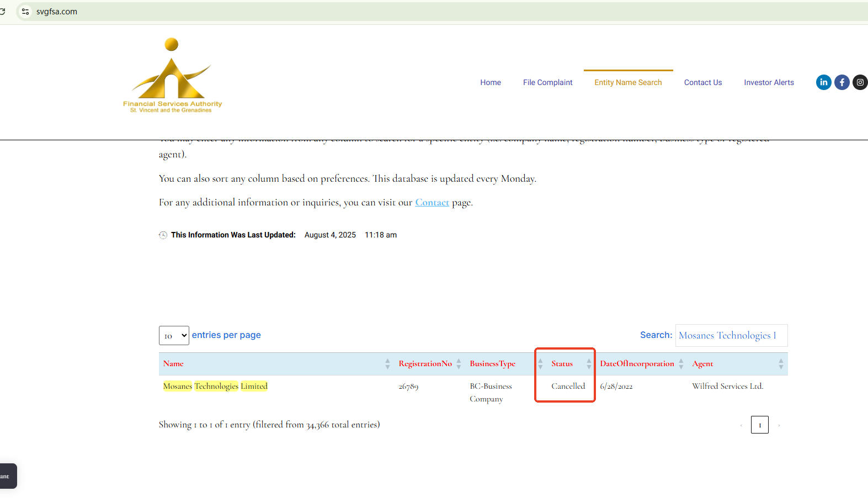Image resolution: width=868 pixels, height=502 pixels.
Task: Go to next page arrow in pagination
Action: pyautogui.click(x=779, y=425)
